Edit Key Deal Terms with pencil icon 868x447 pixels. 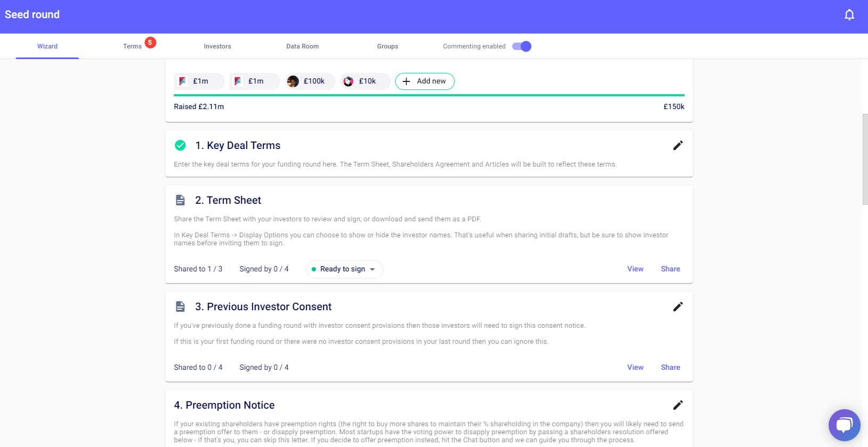tap(678, 145)
